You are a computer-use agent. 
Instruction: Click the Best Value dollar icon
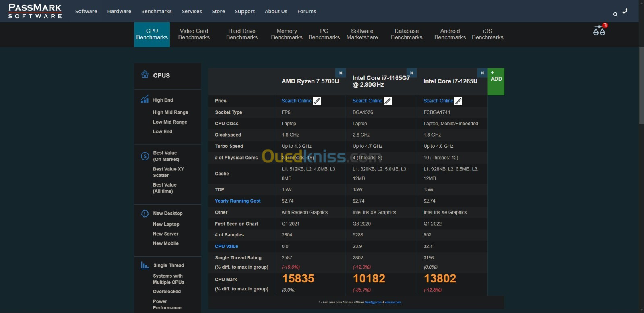145,156
